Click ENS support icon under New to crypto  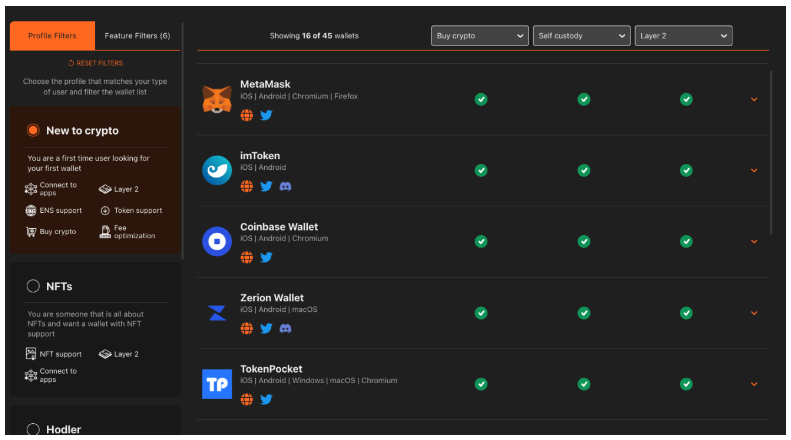31,210
